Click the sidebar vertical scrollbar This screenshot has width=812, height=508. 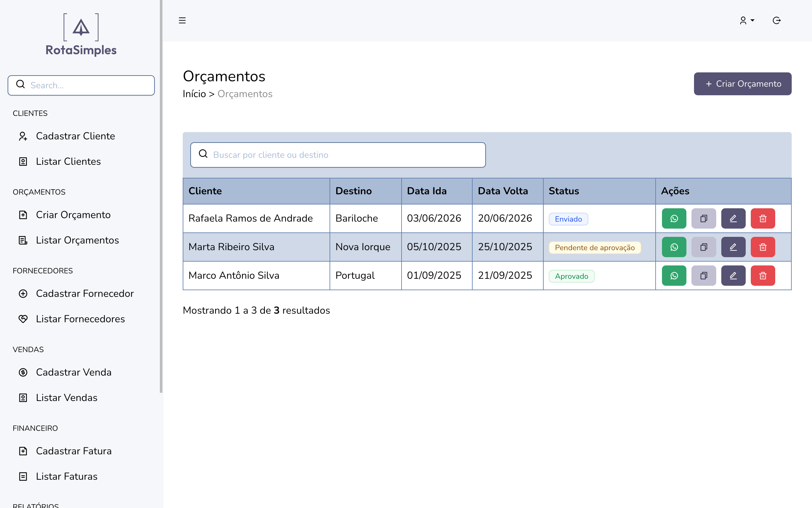161,196
